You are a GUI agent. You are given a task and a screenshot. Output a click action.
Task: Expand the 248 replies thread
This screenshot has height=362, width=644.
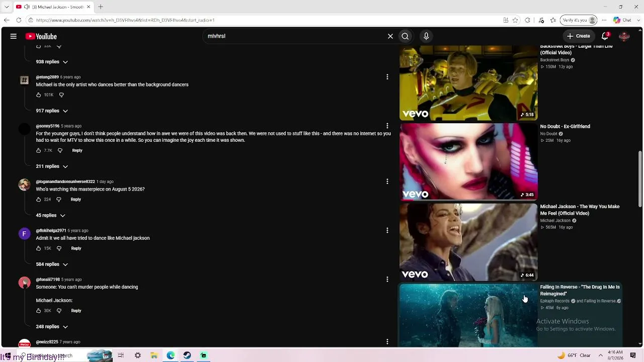(x=52, y=327)
